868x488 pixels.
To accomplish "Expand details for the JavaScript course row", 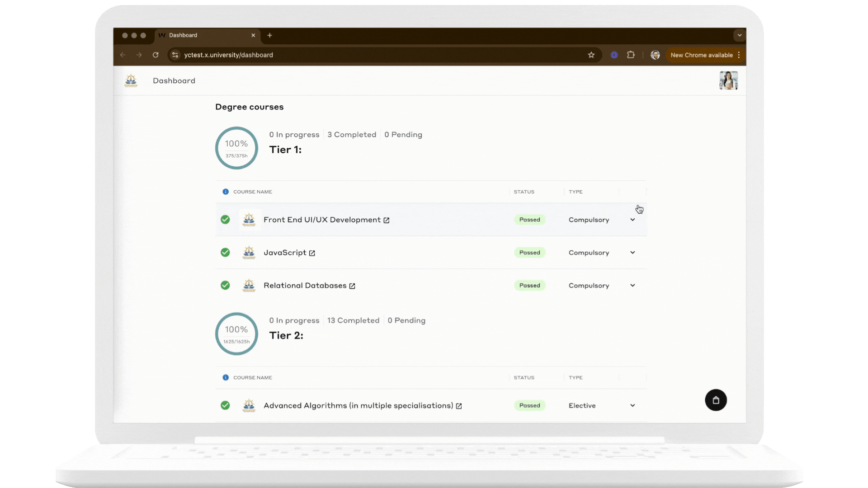I will coord(632,253).
